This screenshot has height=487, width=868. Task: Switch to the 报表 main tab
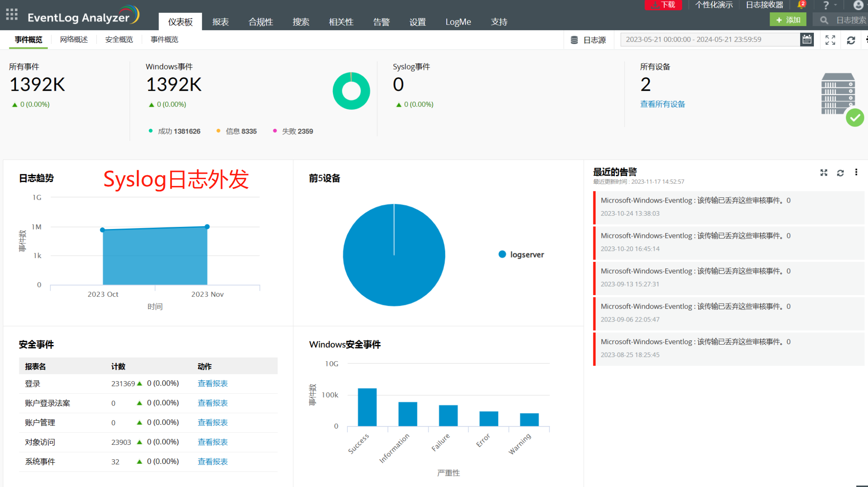(x=220, y=22)
